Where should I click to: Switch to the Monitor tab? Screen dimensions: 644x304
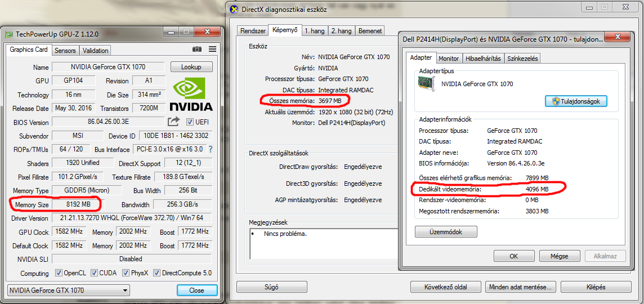[449, 59]
